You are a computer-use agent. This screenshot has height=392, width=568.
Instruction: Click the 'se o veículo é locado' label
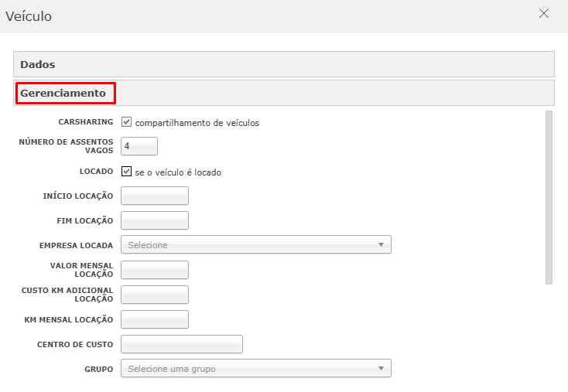[178, 172]
